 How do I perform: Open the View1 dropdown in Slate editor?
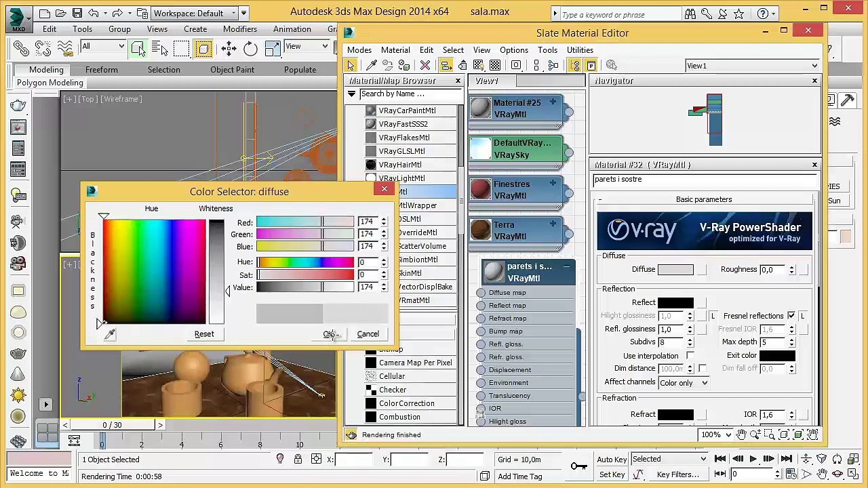coord(752,66)
